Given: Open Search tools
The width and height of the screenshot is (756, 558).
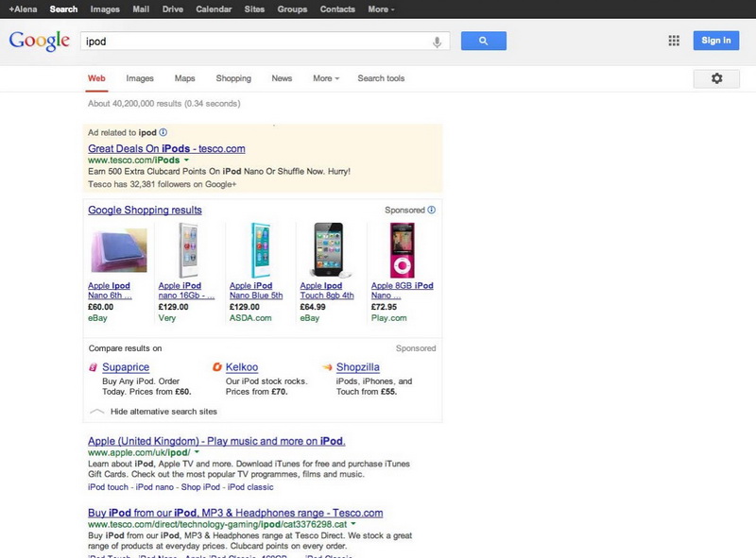Looking at the screenshot, I should pyautogui.click(x=381, y=78).
